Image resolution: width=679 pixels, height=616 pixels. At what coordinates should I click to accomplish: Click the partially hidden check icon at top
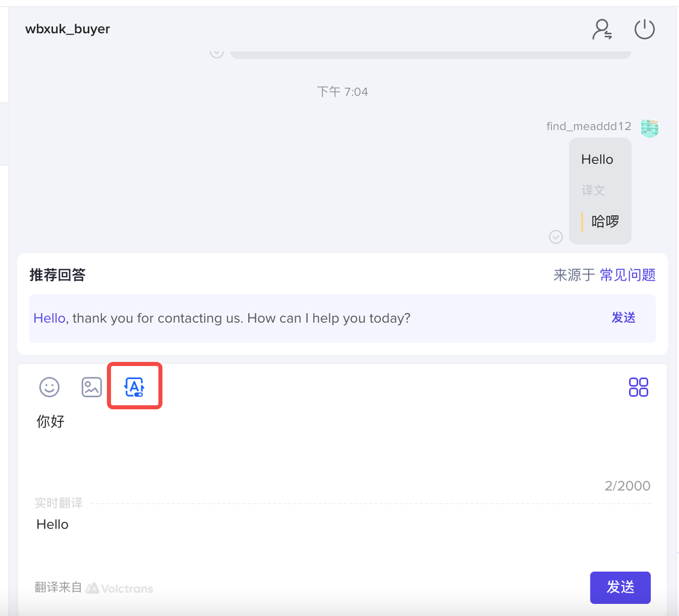pyautogui.click(x=216, y=53)
